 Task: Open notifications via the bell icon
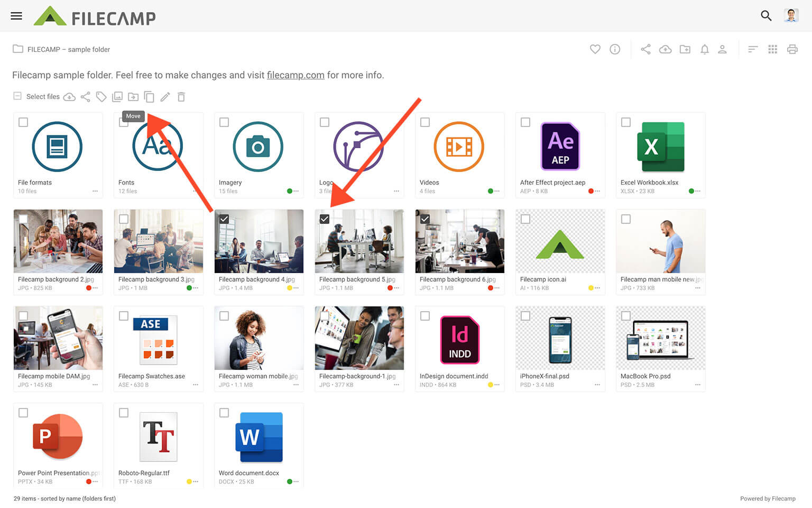(705, 49)
